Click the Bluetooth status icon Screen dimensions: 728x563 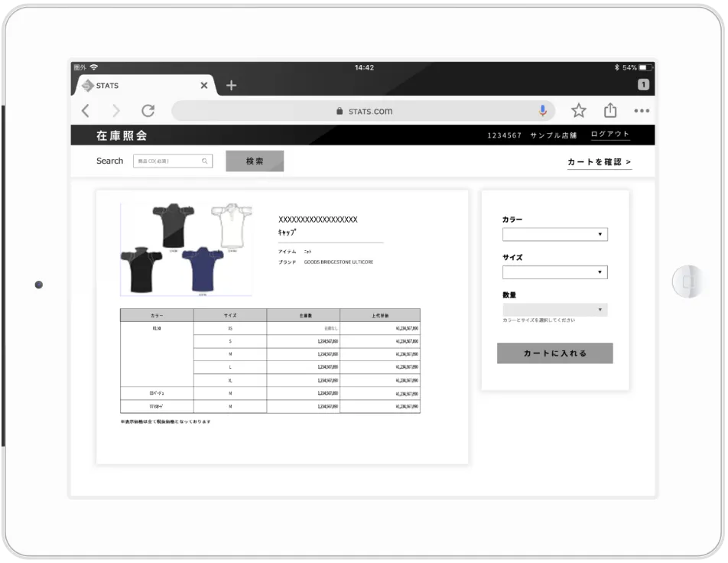(616, 67)
